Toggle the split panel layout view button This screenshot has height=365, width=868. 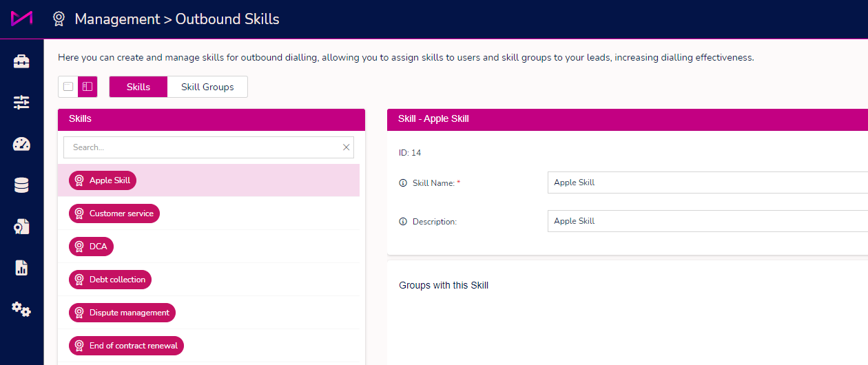[x=87, y=87]
